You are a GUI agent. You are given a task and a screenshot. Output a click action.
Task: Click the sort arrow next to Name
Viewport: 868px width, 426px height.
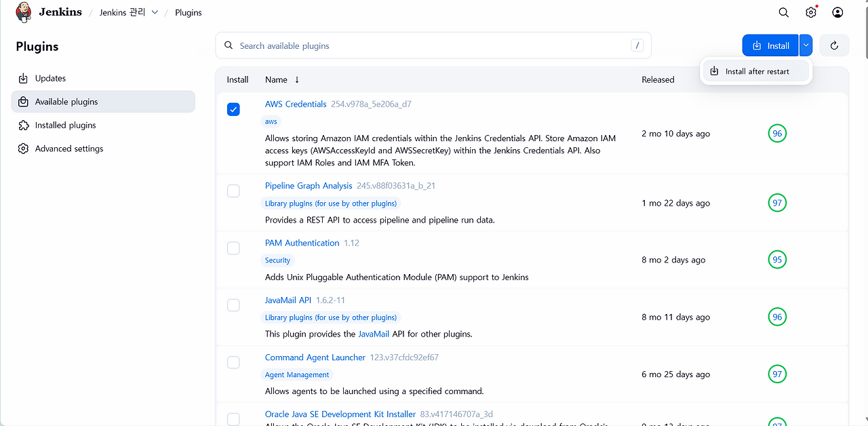tap(296, 79)
